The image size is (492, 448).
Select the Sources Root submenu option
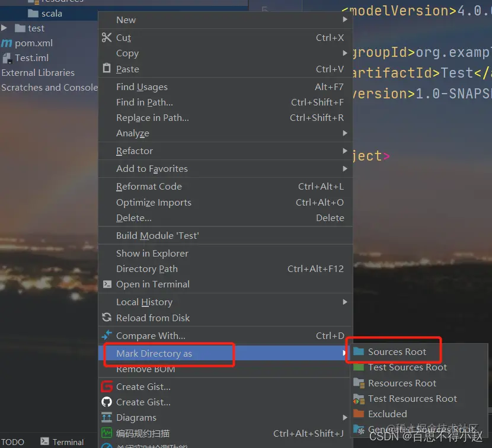419,351
